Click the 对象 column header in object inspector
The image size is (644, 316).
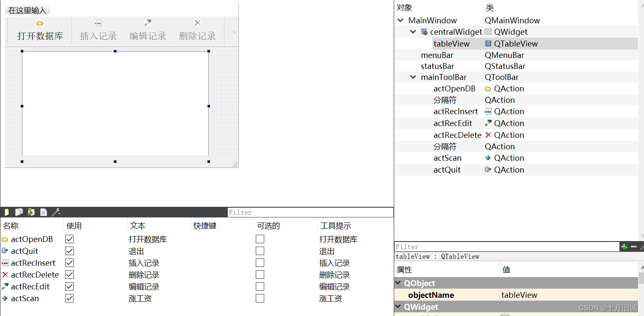click(439, 8)
